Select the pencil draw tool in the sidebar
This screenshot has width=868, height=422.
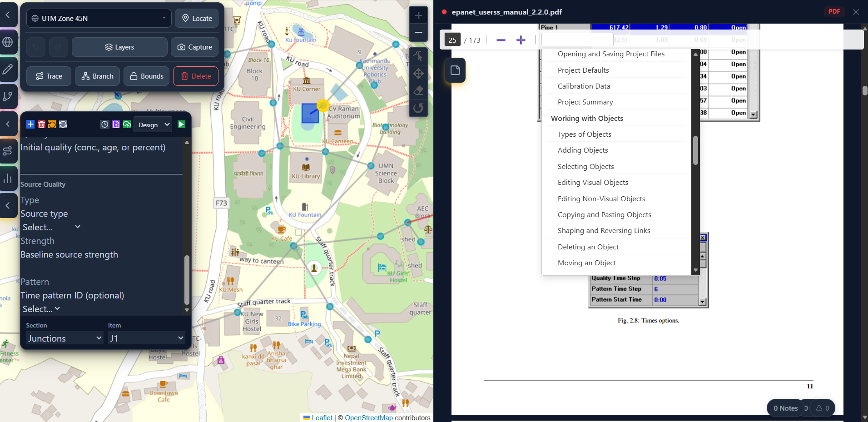(8, 69)
